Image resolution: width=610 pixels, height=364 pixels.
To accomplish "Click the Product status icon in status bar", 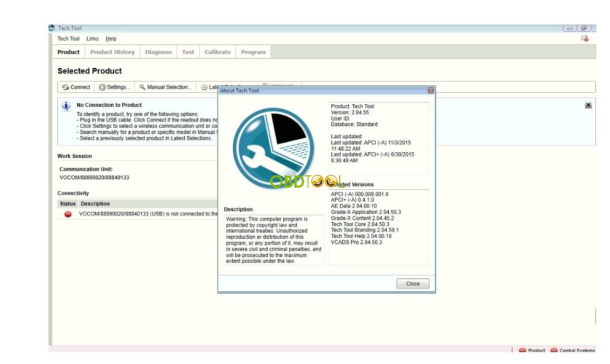I will [x=522, y=350].
